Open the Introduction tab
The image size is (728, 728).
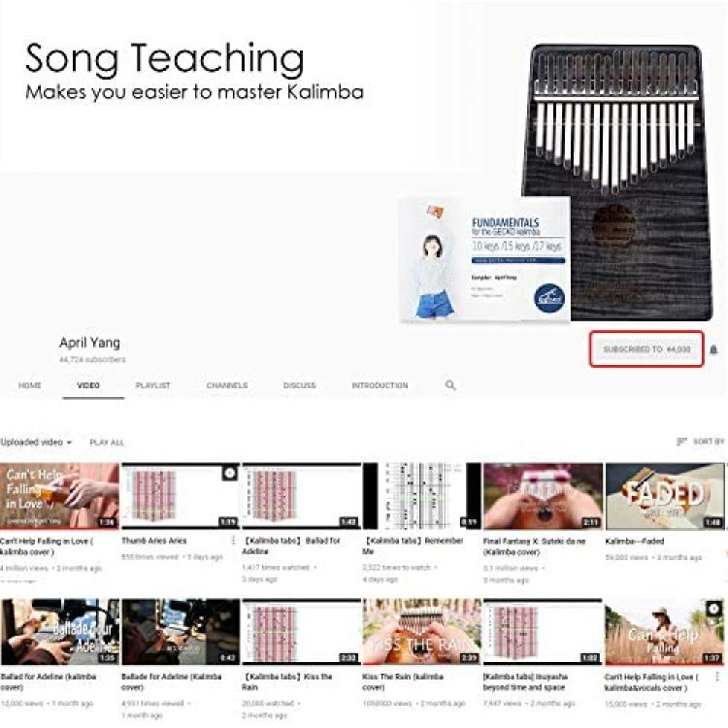point(380,385)
